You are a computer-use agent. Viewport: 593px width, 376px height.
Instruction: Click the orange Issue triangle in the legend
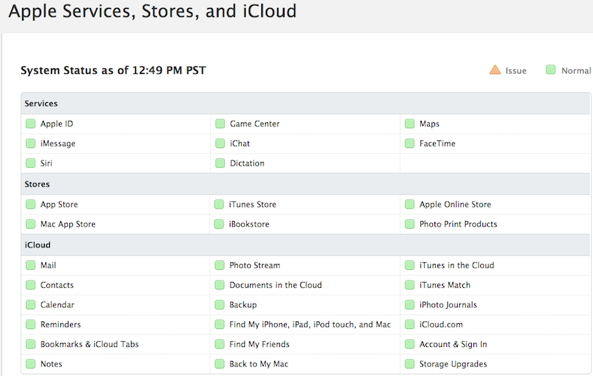[x=495, y=70]
